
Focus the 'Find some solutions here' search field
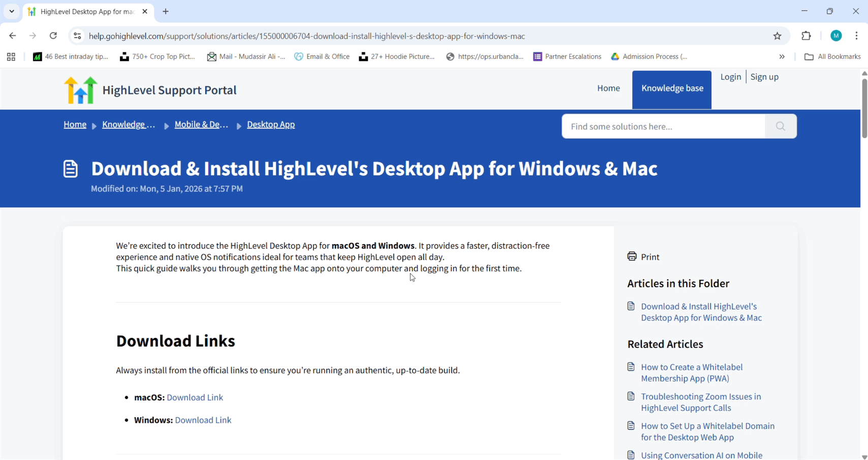coord(663,126)
